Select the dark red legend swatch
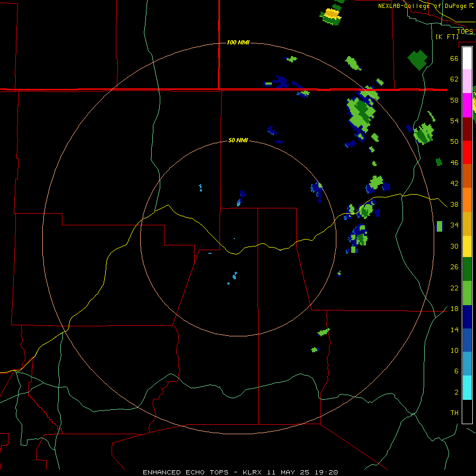This screenshot has width=476, height=476. 467,129
